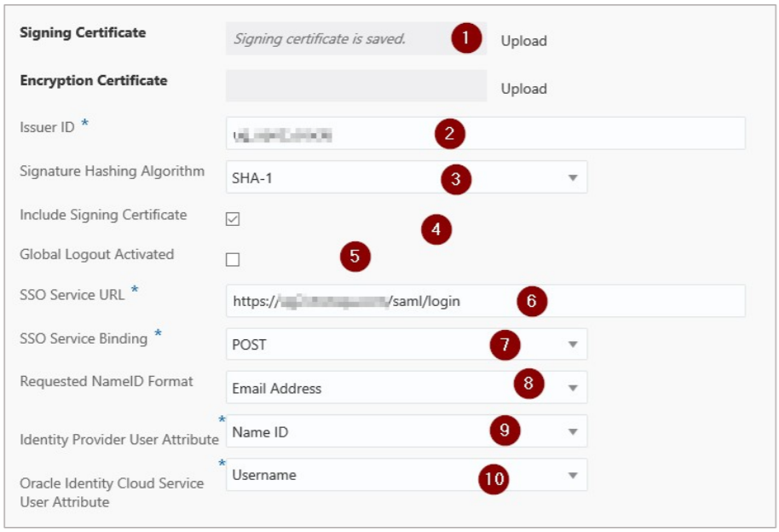Click the callout badge number 6

point(531,301)
